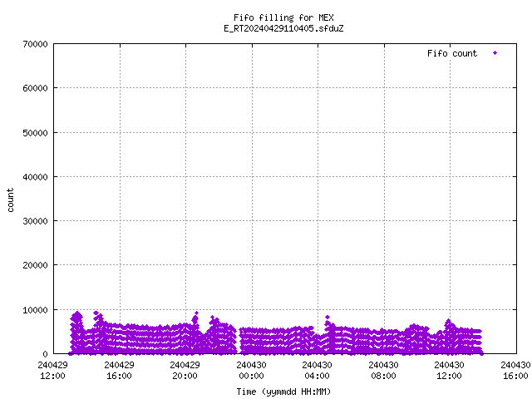532x399 pixels.
Task: Click y-axis tick value 20000
Action: point(35,265)
